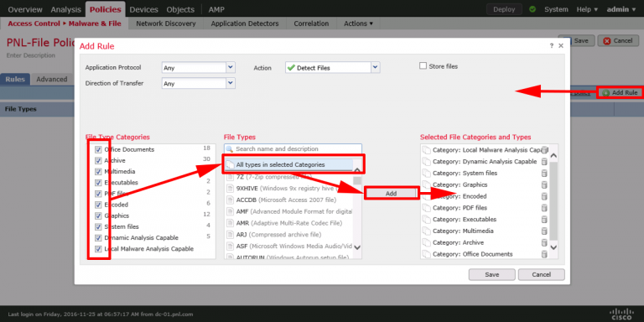
Task: Uncheck the System files category
Action: (98, 226)
